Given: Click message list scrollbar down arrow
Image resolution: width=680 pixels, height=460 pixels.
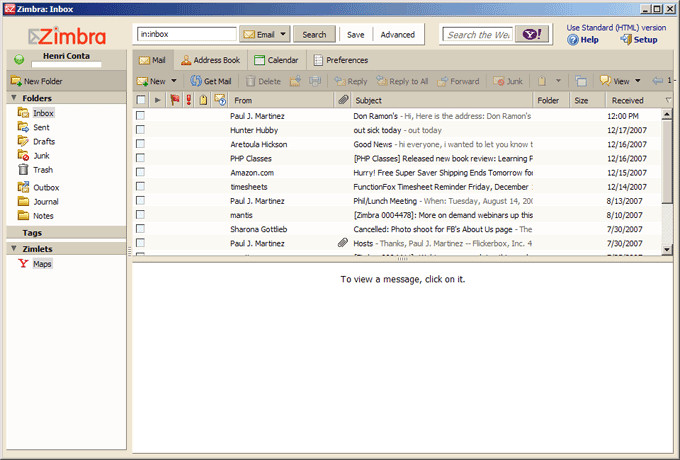Looking at the screenshot, I should tap(667, 249).
